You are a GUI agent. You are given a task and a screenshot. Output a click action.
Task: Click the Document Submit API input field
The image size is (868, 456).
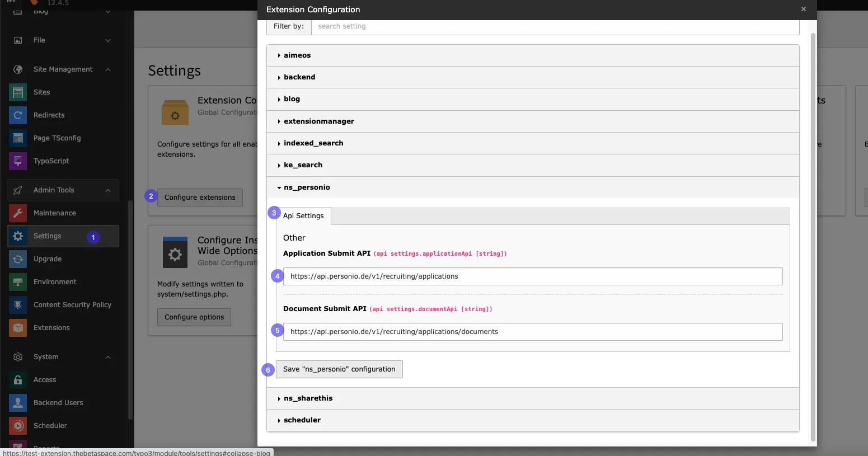click(533, 332)
